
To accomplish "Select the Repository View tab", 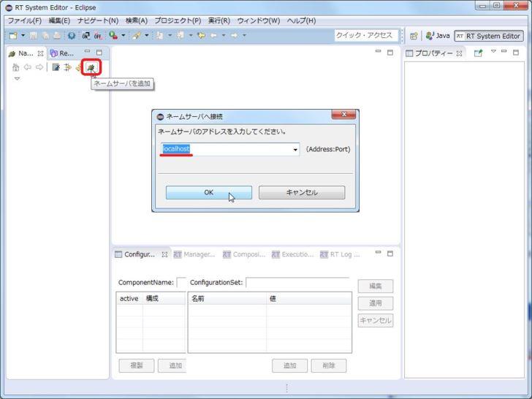I will 61,53.
